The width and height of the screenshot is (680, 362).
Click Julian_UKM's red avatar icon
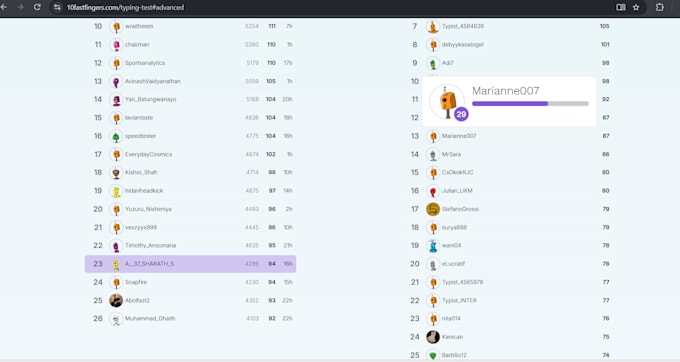coord(433,191)
